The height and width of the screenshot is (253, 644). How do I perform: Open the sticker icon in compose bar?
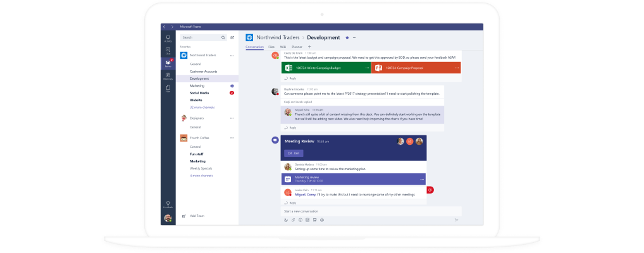[314, 220]
